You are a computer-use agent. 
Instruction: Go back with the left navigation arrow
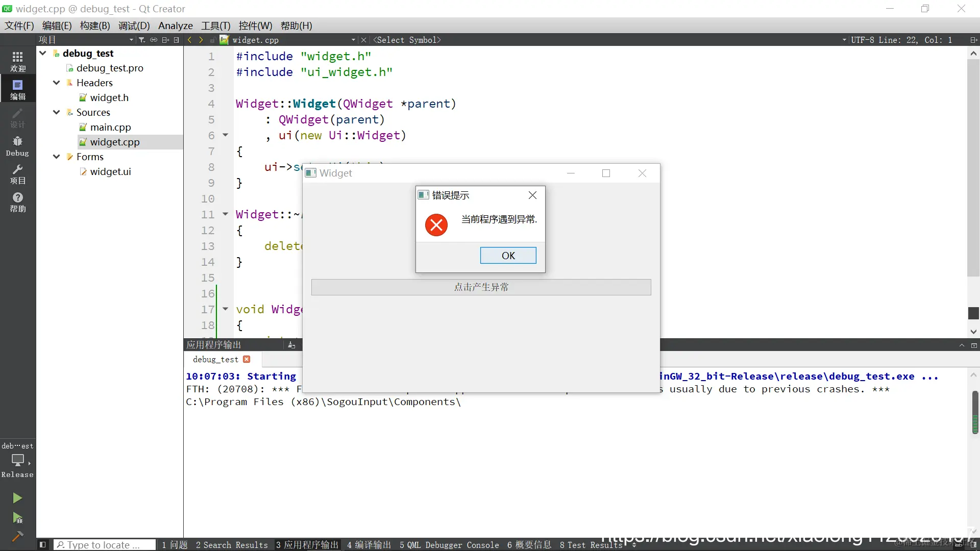point(190,40)
